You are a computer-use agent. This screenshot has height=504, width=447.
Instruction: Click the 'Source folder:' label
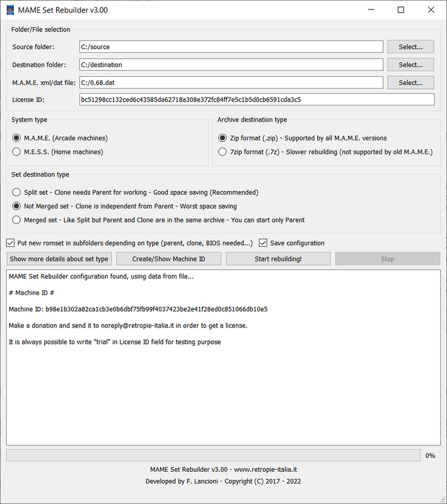click(x=33, y=47)
